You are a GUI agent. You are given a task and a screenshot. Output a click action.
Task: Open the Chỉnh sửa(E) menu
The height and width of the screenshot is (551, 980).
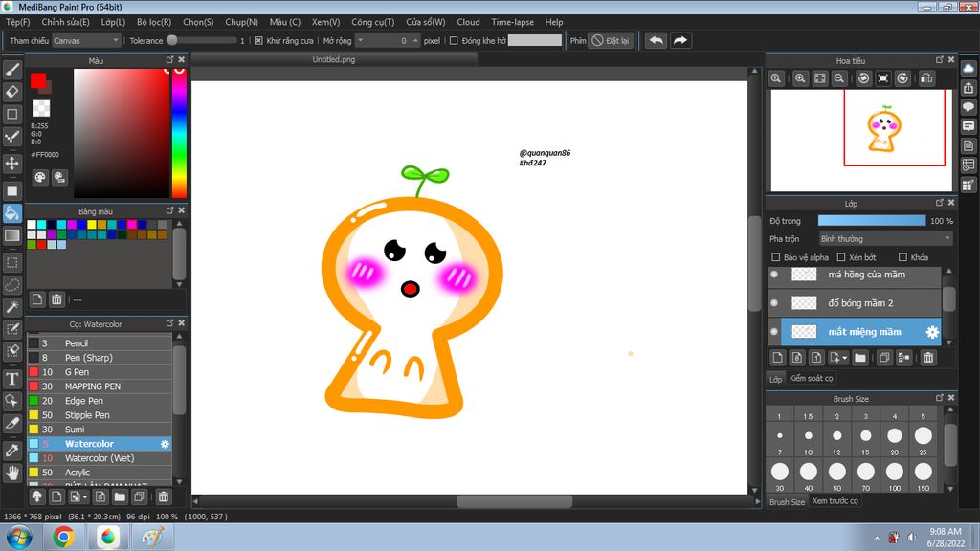pyautogui.click(x=66, y=22)
